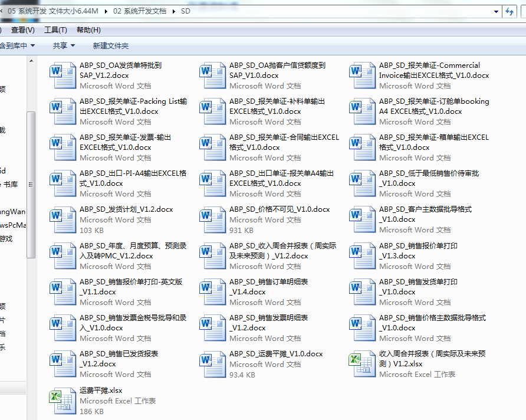
Task: Open the 包含到库中 dropdown in the toolbar
Action: 17,45
